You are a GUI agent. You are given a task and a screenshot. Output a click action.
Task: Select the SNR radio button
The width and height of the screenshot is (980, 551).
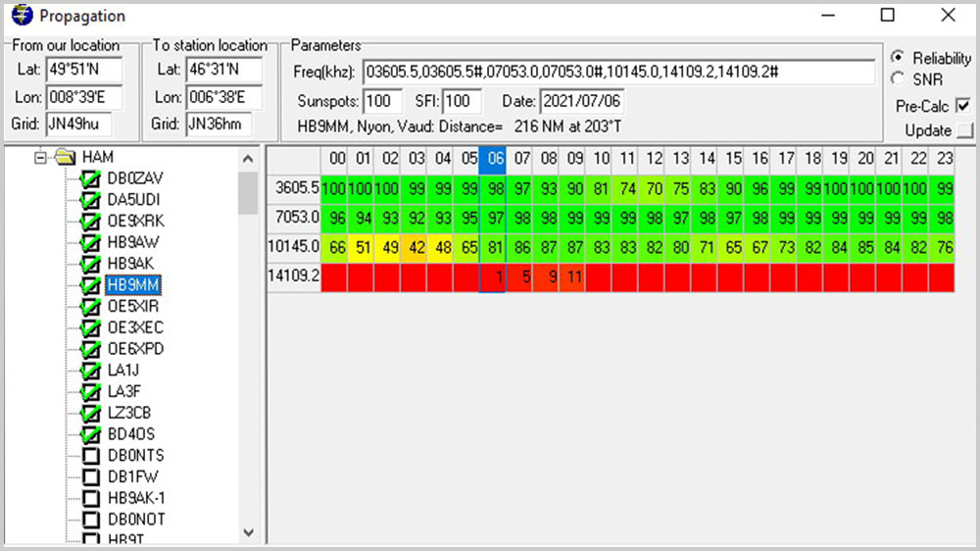[x=897, y=78]
